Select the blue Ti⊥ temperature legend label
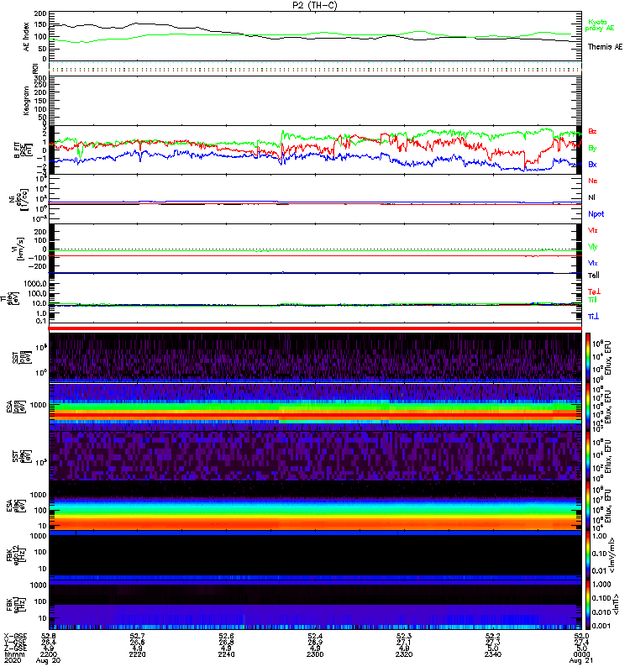 coord(593,316)
